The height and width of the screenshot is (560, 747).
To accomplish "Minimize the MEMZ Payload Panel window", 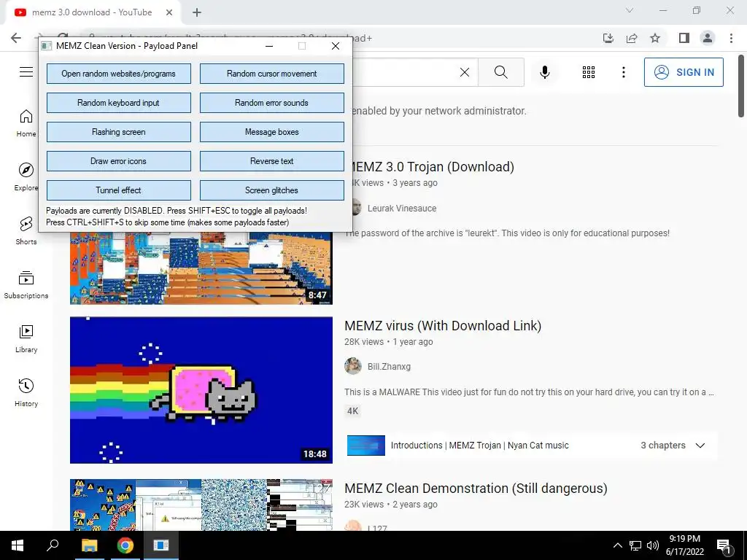I will pos(269,46).
